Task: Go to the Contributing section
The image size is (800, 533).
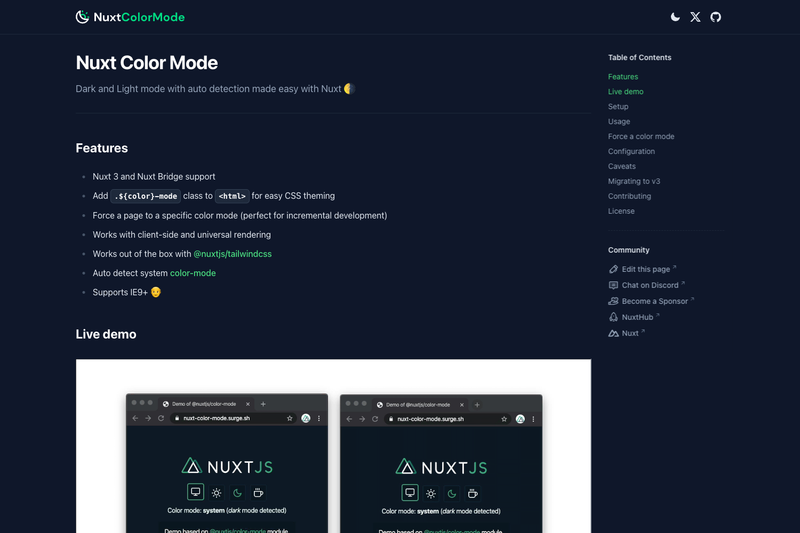Action: point(629,196)
